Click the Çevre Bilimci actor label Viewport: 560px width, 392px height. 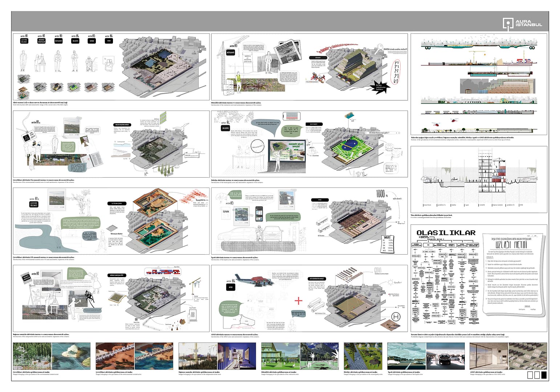24,41
